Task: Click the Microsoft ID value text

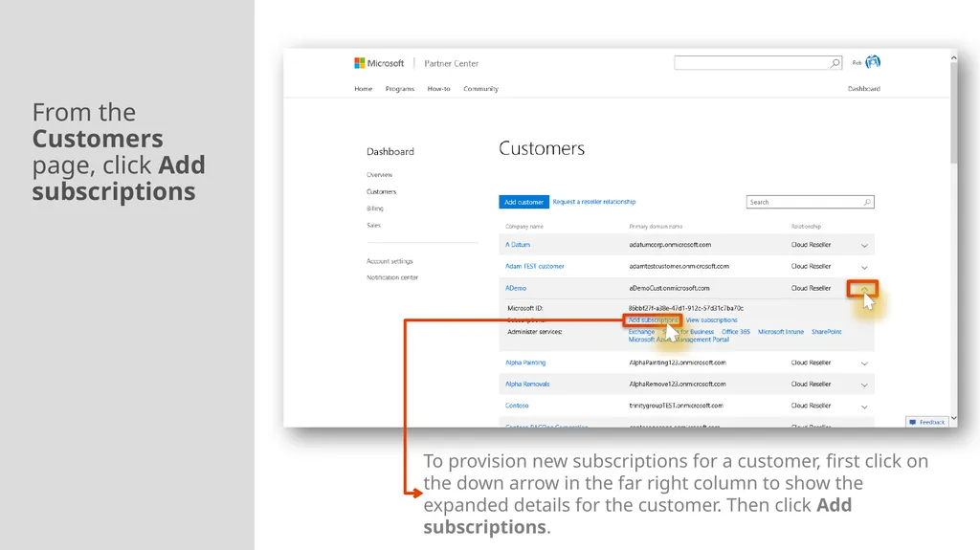Action: pyautogui.click(x=685, y=308)
